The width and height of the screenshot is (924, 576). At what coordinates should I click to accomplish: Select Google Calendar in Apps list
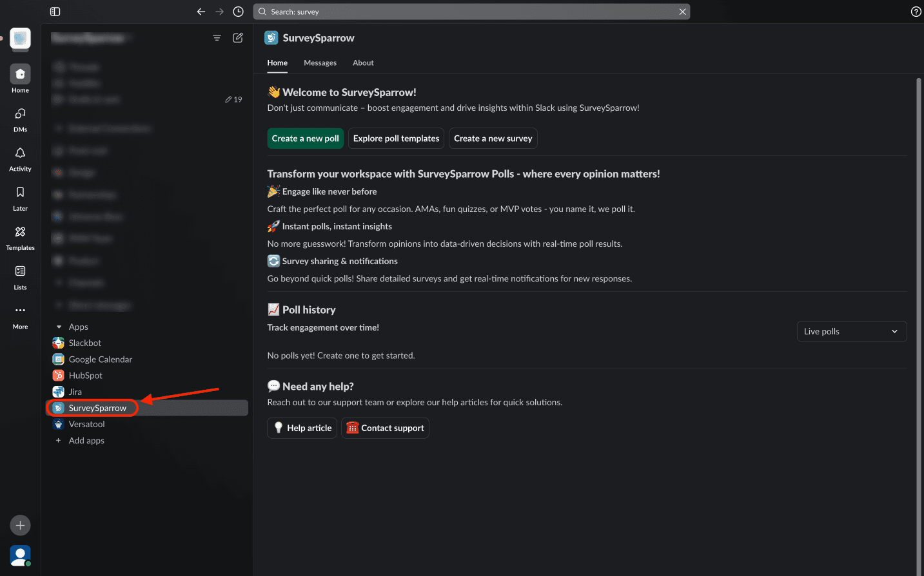point(100,360)
